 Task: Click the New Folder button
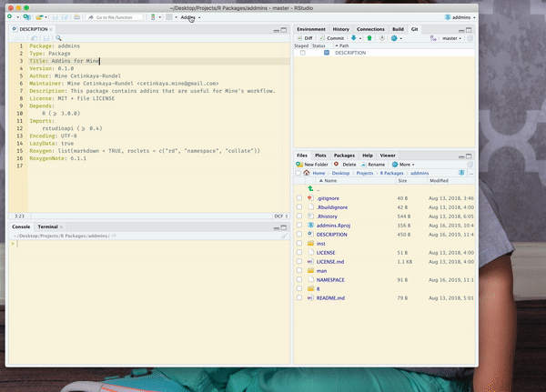312,165
